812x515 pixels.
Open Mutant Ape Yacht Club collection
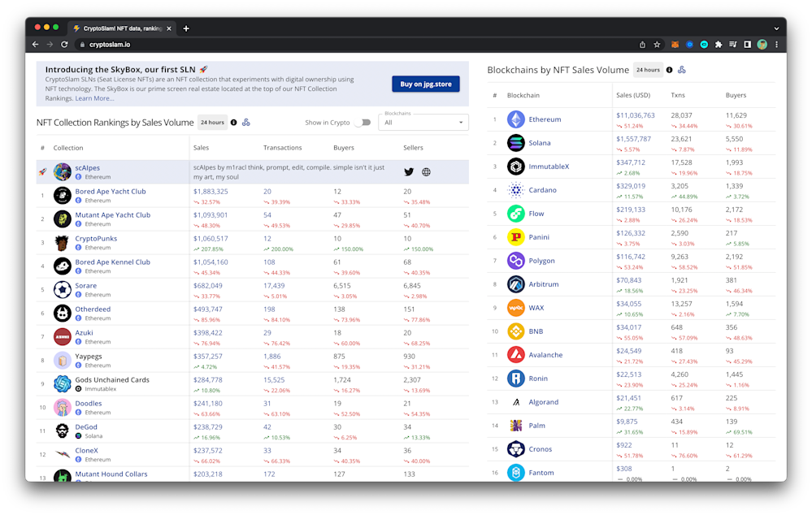112,214
